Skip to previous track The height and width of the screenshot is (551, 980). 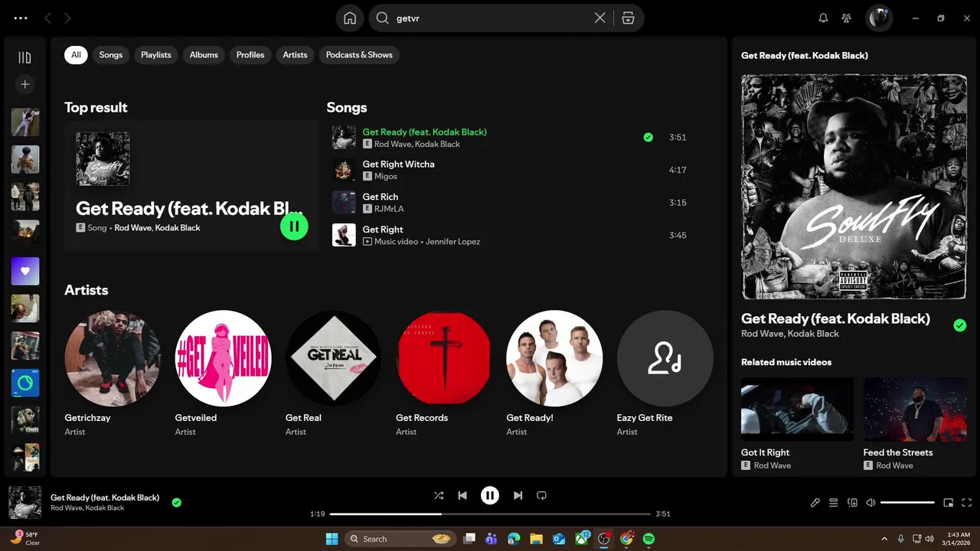click(462, 496)
